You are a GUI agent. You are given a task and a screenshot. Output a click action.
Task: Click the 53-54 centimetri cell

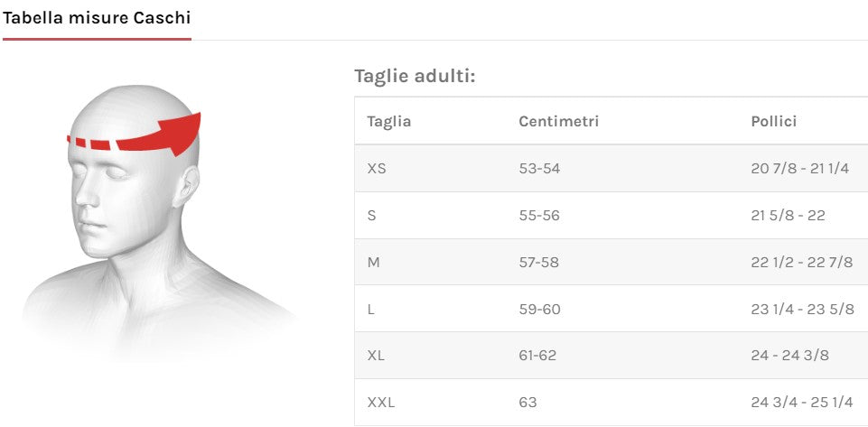click(x=539, y=168)
